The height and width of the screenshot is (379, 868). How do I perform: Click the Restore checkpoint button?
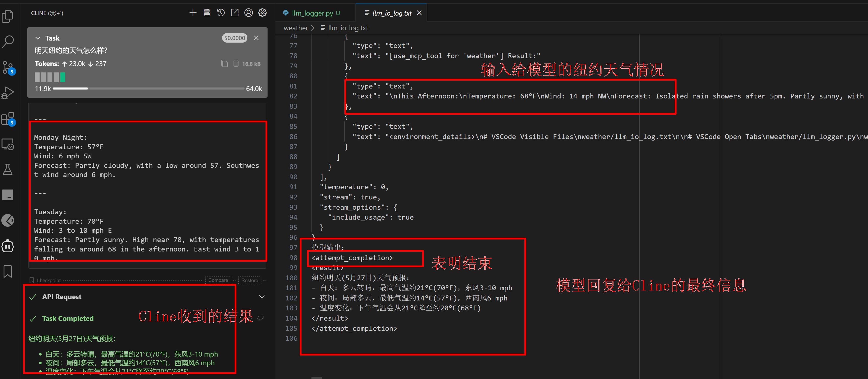pos(249,280)
